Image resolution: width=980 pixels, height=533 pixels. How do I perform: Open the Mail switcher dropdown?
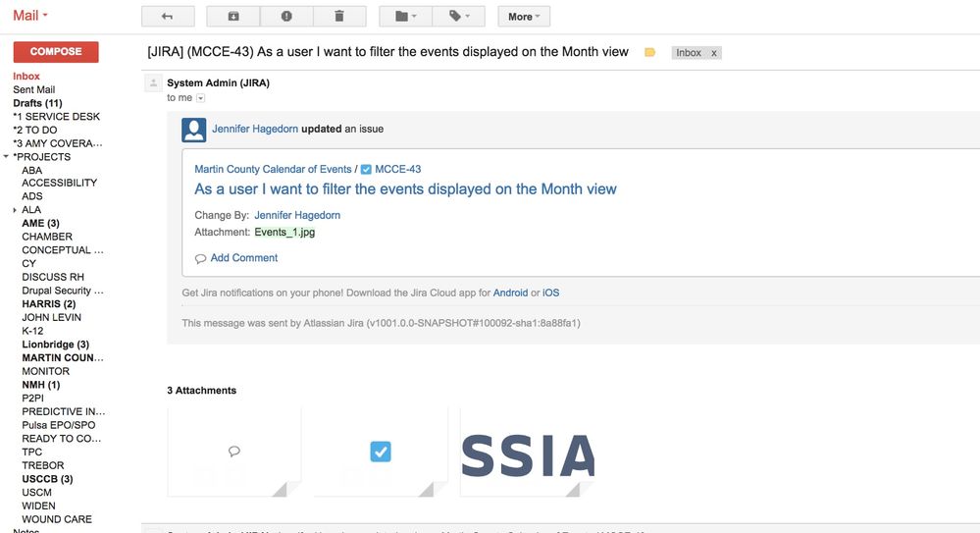(30, 16)
